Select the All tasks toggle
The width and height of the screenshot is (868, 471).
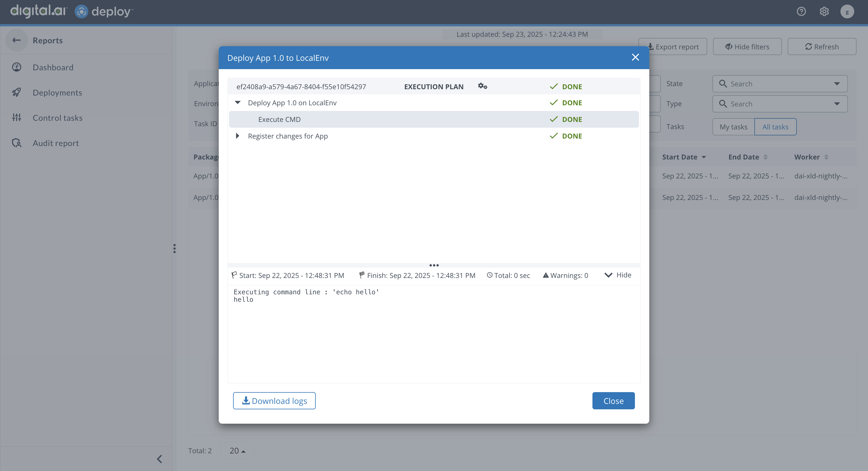[x=775, y=127]
